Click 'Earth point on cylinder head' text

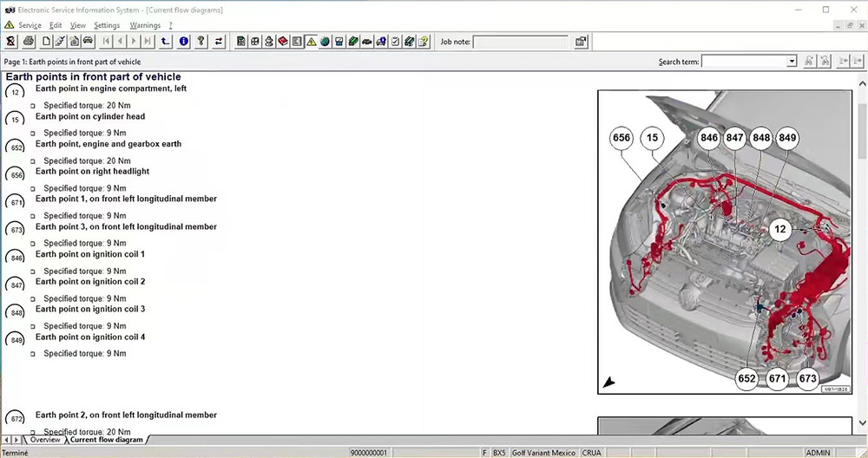(90, 117)
